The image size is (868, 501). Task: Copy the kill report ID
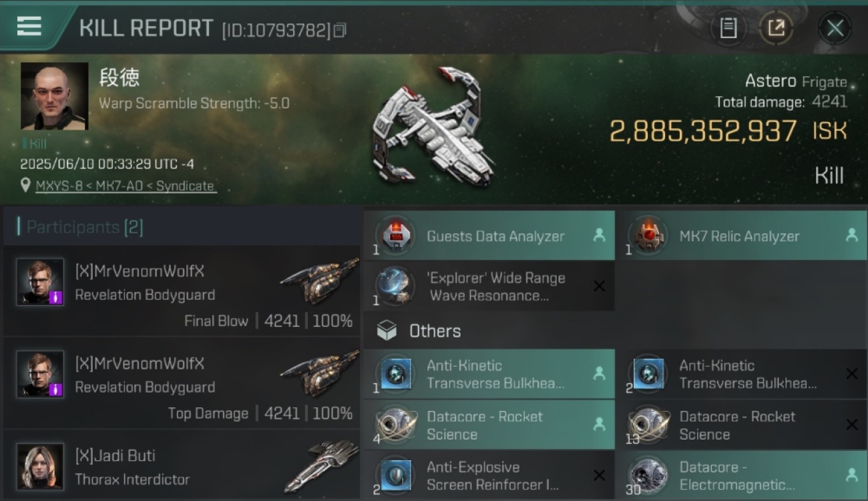coord(340,30)
